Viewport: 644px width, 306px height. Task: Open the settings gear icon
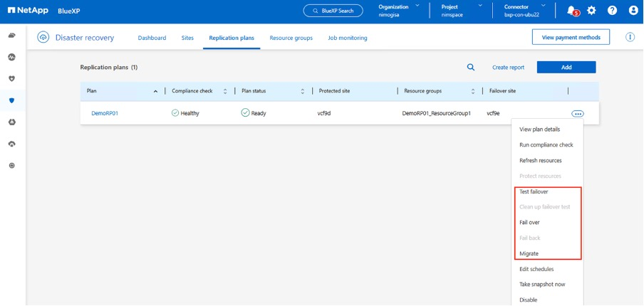[591, 11]
